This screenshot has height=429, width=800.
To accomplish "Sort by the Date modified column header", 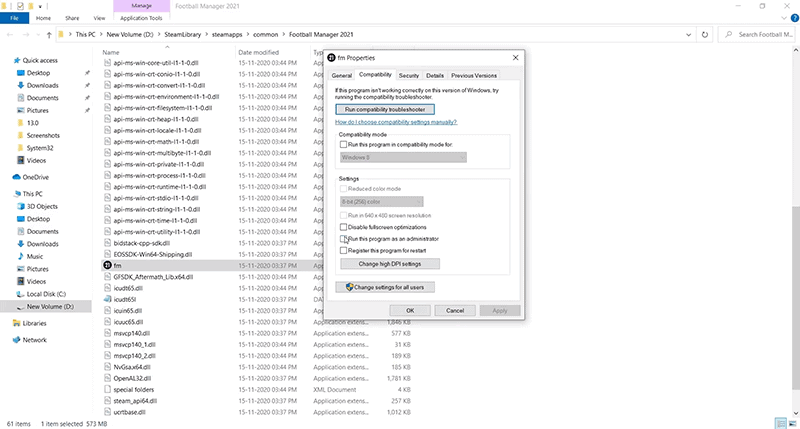I will [x=258, y=52].
